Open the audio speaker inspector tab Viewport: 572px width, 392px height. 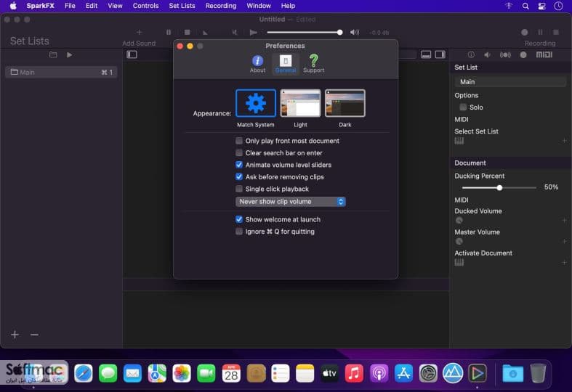click(487, 54)
